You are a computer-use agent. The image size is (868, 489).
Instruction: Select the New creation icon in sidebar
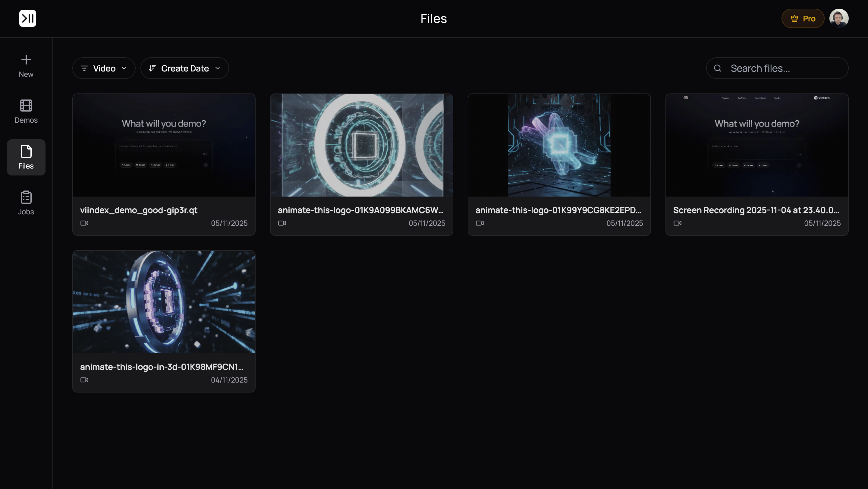pyautogui.click(x=26, y=60)
